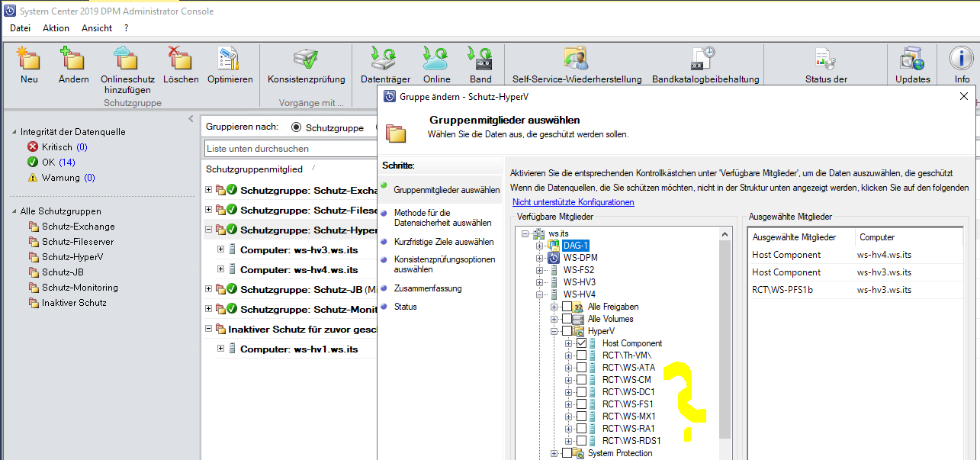980x460 pixels.
Task: Click the Warnung (0) status filter
Action: (61, 177)
